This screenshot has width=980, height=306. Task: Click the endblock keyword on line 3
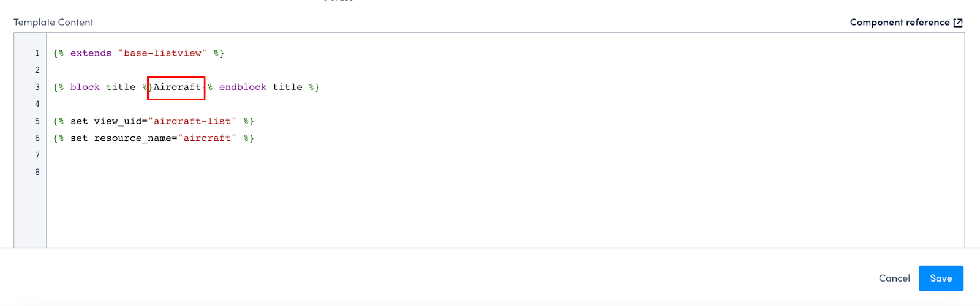[243, 87]
